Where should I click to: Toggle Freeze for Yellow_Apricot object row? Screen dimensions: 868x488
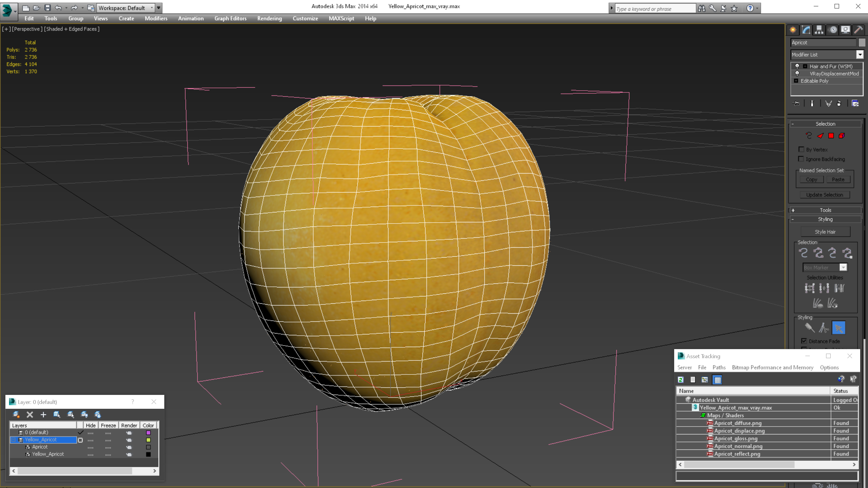[x=108, y=454]
